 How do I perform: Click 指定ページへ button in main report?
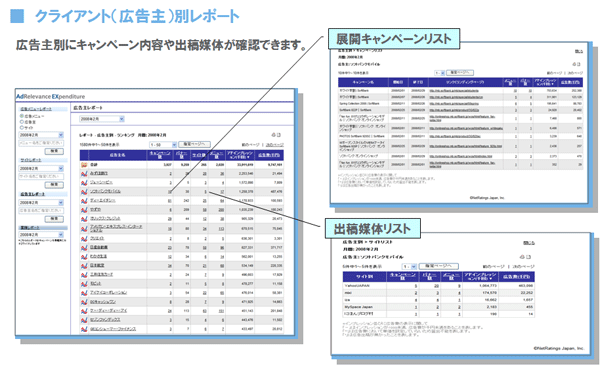[x=194, y=144]
